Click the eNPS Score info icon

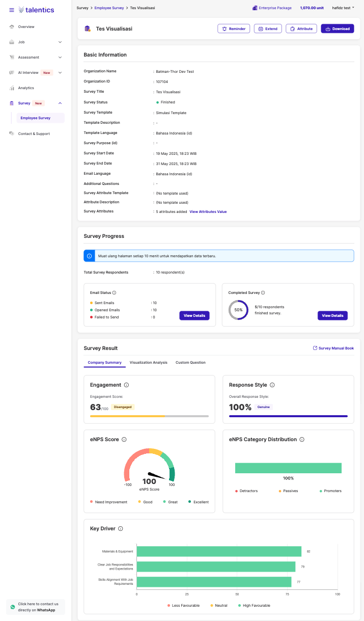[x=124, y=439]
